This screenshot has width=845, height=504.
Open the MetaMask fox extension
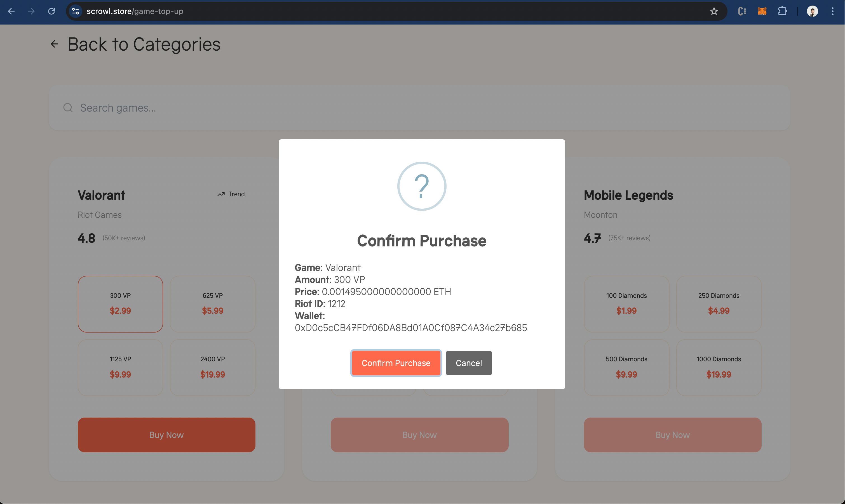click(x=762, y=11)
